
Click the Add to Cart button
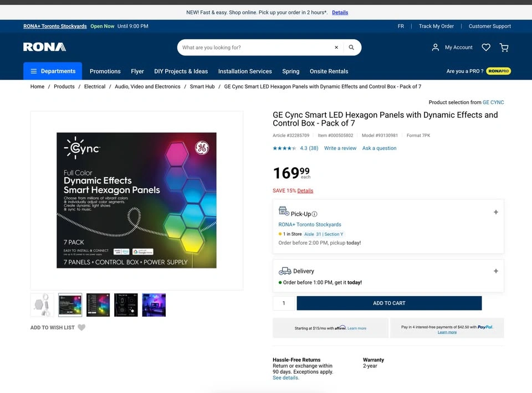tap(389, 303)
